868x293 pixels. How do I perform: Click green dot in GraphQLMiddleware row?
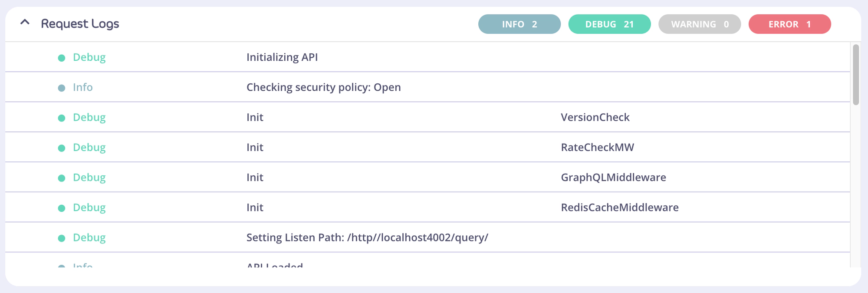[x=62, y=178]
